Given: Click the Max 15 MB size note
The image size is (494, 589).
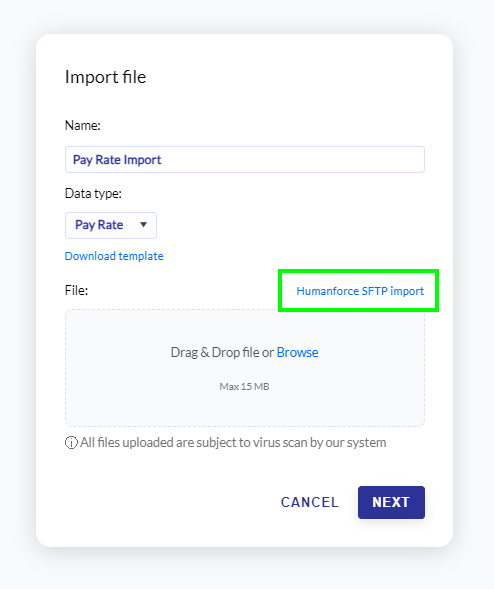Looking at the screenshot, I should [x=245, y=387].
